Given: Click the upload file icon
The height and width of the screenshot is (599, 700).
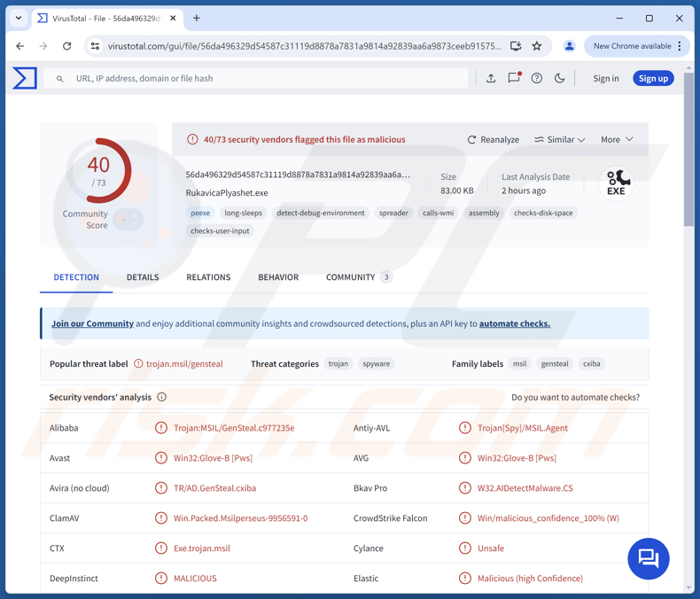Looking at the screenshot, I should pos(491,79).
